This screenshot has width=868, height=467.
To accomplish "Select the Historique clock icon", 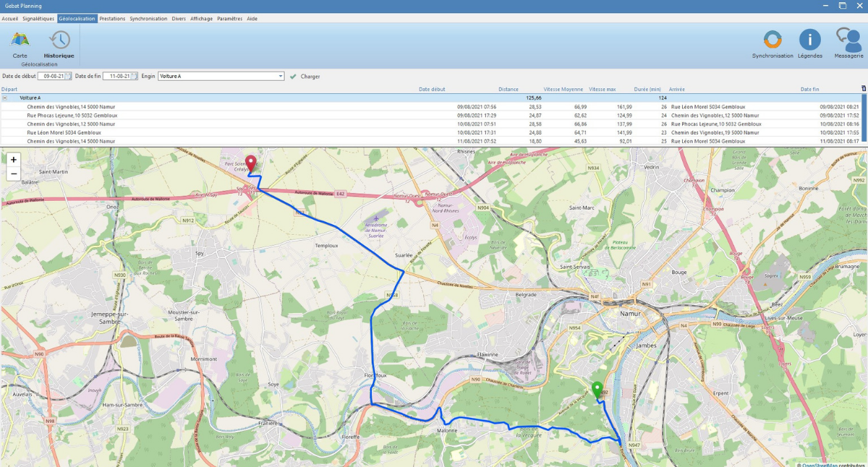I will coord(59,41).
